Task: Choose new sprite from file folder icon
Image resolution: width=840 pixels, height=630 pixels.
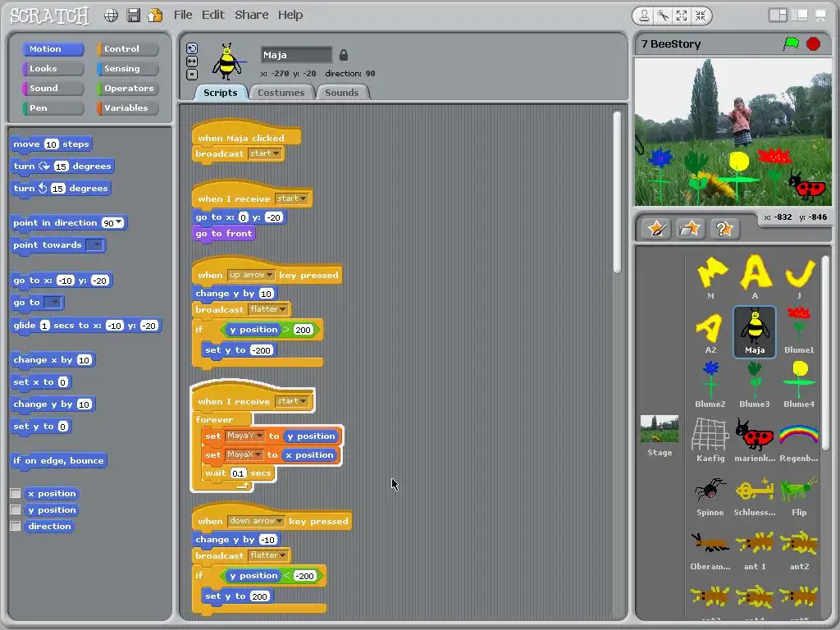Action: 690,230
